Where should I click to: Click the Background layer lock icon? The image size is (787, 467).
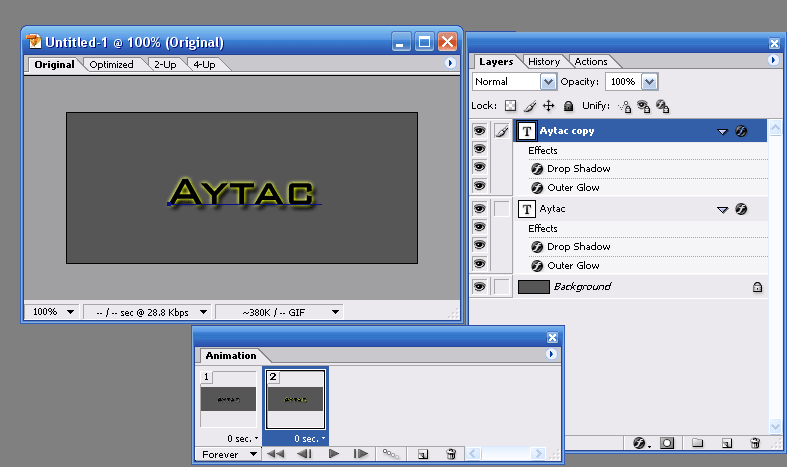click(x=757, y=287)
